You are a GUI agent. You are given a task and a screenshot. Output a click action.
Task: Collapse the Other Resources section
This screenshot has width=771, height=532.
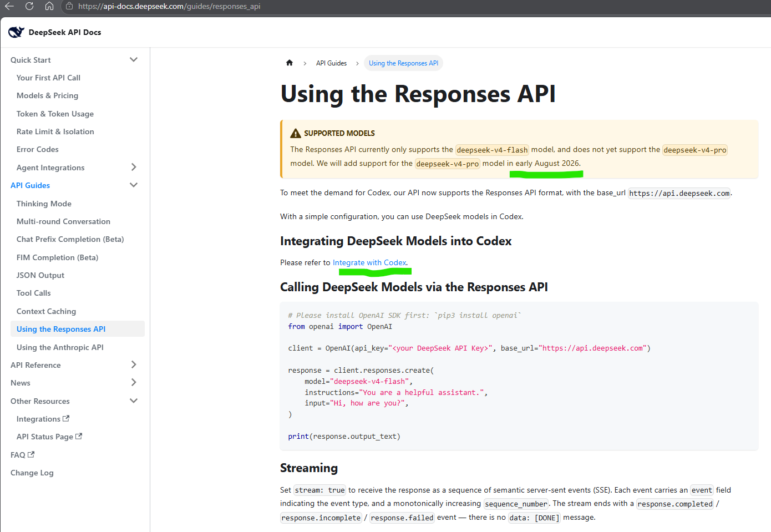pyautogui.click(x=134, y=401)
